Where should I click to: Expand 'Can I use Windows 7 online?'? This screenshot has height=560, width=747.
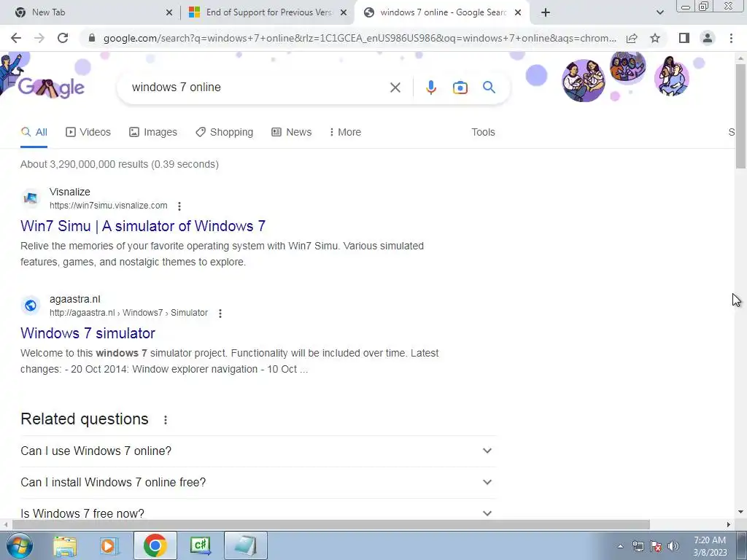(258, 451)
